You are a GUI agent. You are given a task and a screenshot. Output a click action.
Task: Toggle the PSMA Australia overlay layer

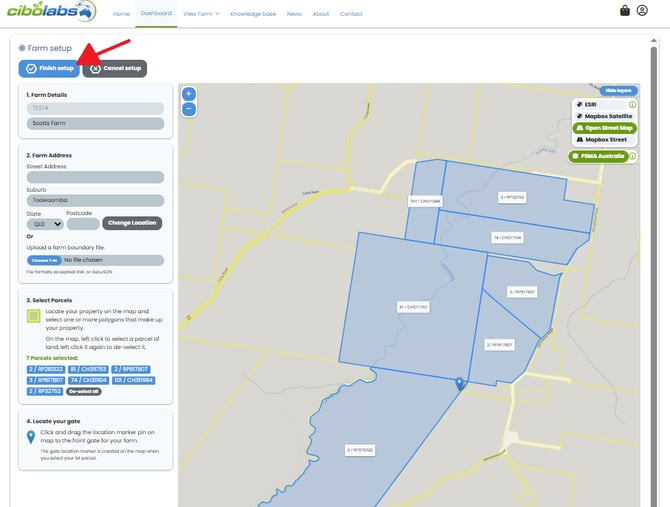click(x=600, y=157)
